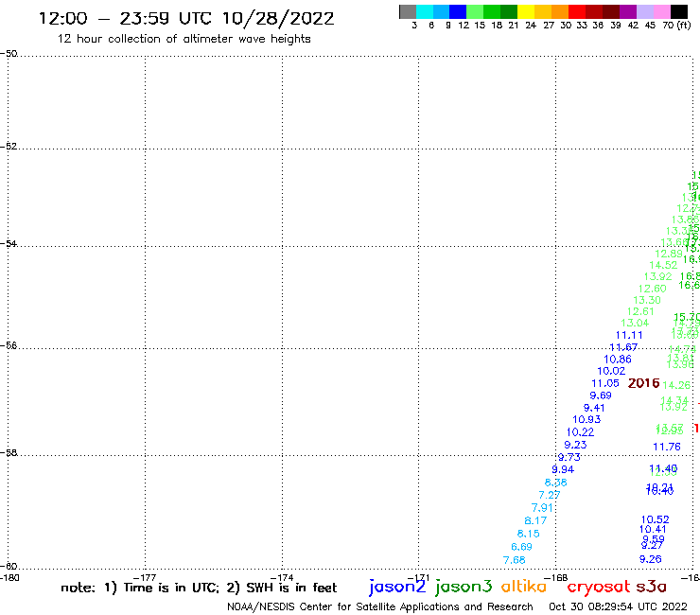Screen dimensions: 700x615
Task: Select the 13.04 wave height value
Action: 635,323
